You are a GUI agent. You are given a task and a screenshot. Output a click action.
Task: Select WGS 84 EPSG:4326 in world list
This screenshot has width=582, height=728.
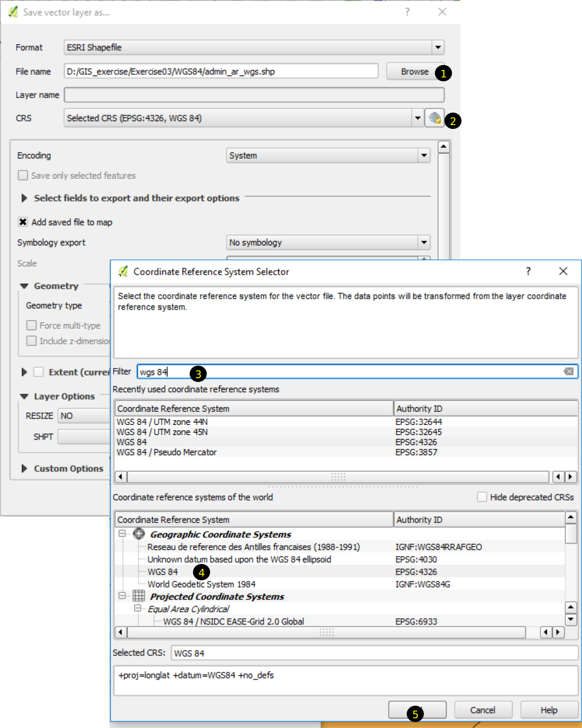163,572
